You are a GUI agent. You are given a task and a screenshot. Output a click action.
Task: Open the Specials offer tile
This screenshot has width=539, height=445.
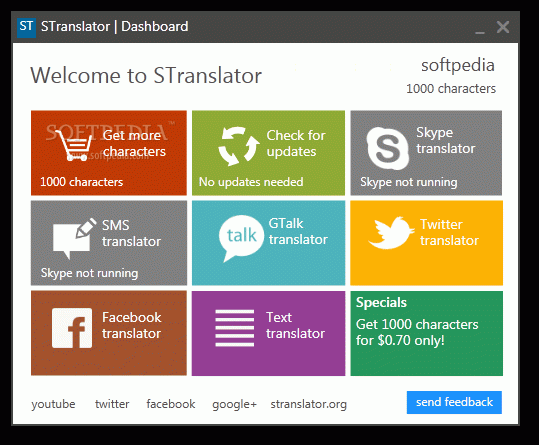427,333
